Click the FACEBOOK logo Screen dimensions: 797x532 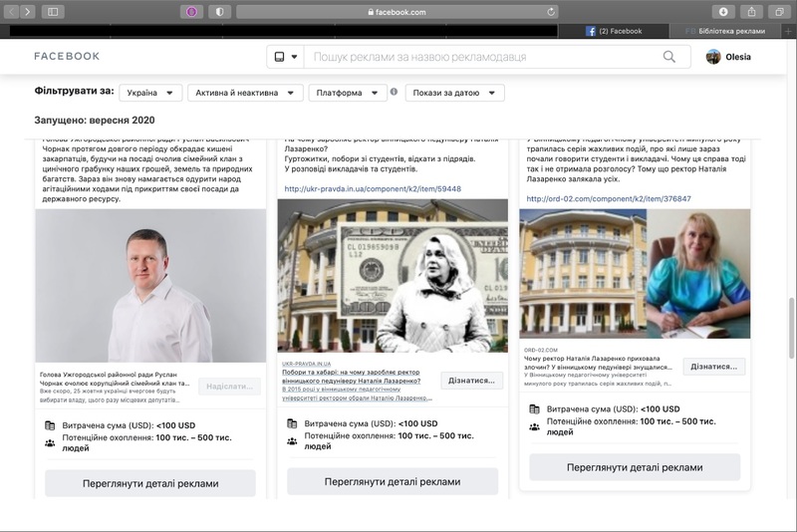(67, 56)
